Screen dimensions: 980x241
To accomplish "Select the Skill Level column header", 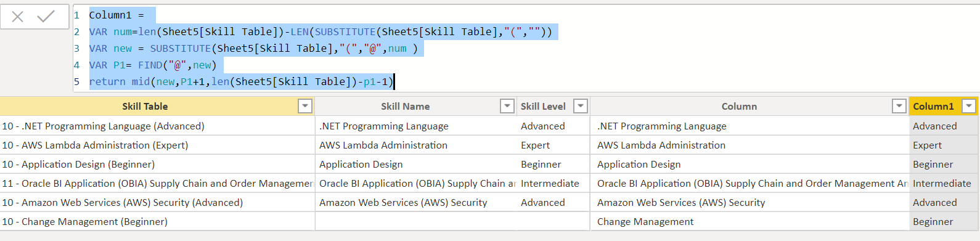I will [543, 106].
